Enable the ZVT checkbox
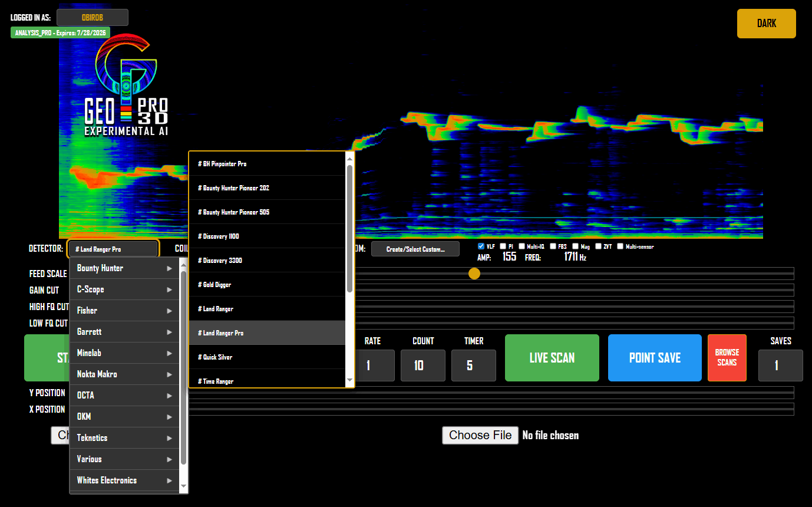Screen dimensions: 812x507 (x=598, y=246)
